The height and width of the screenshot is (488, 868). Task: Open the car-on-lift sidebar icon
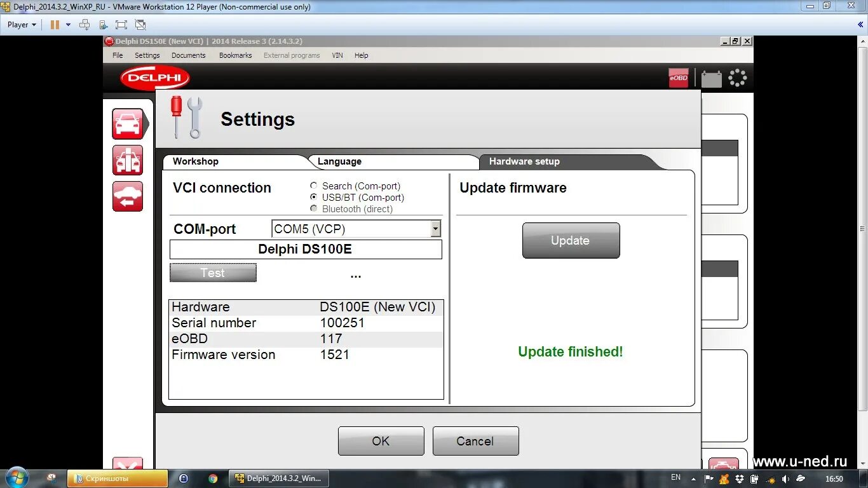click(x=128, y=160)
